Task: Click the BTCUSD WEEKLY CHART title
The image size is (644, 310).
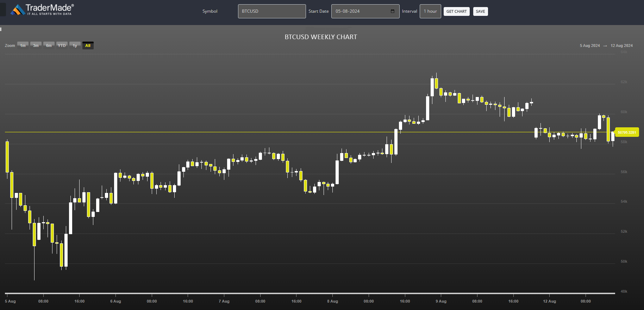Action: pyautogui.click(x=321, y=37)
